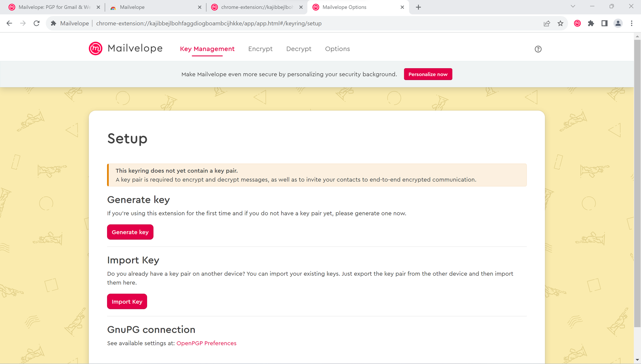Click the Personalize now button
Viewport: 641px width, 364px height.
428,74
